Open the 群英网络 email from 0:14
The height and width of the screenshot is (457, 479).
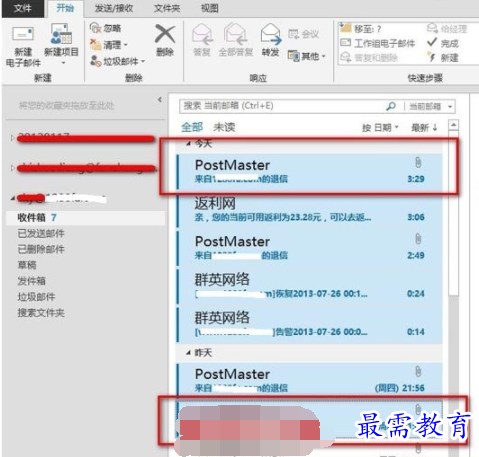(x=310, y=325)
